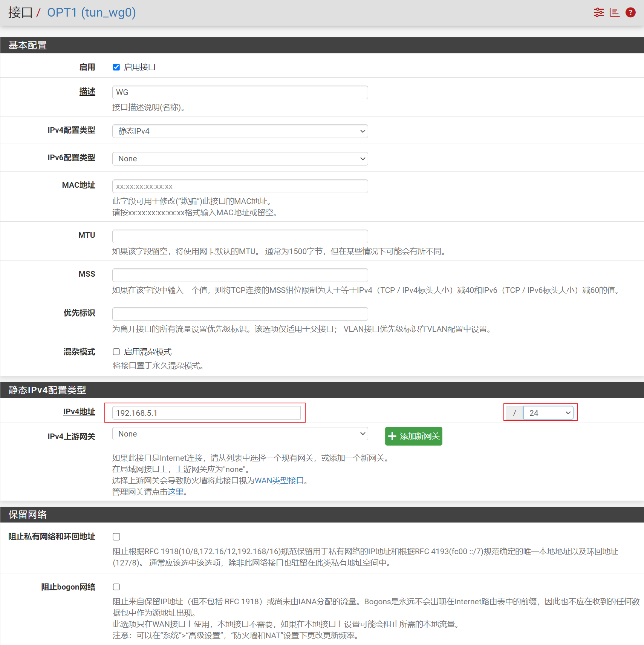This screenshot has height=645, width=644.
Task: Tick the 阻止bogon网络 checkbox
Action: pos(116,587)
